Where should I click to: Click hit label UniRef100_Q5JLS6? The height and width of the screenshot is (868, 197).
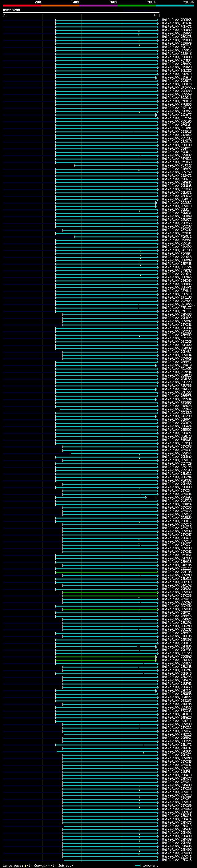[177, 379]
